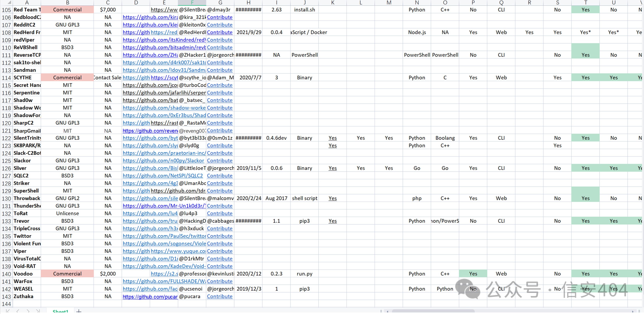Select Contact Sale cell in SCYTHE row
The image size is (644, 314).
point(108,78)
